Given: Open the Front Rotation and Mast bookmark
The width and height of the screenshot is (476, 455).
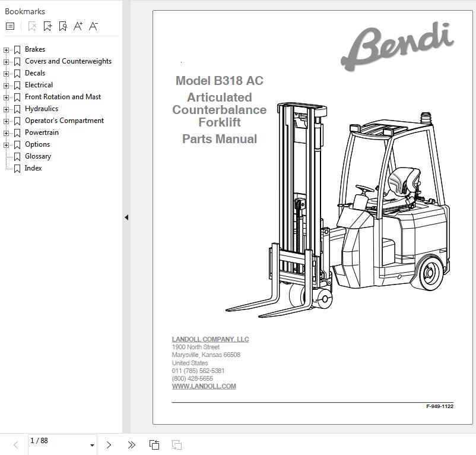Looking at the screenshot, I should [x=62, y=97].
